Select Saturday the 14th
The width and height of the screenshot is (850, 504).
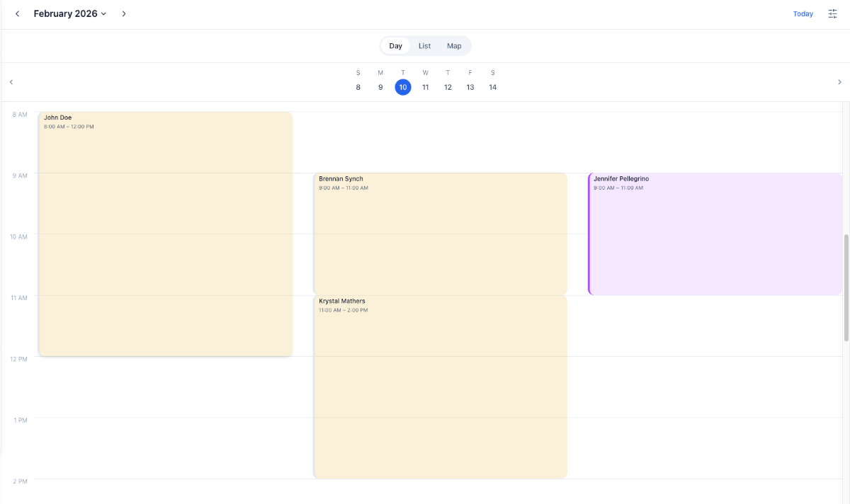(492, 86)
